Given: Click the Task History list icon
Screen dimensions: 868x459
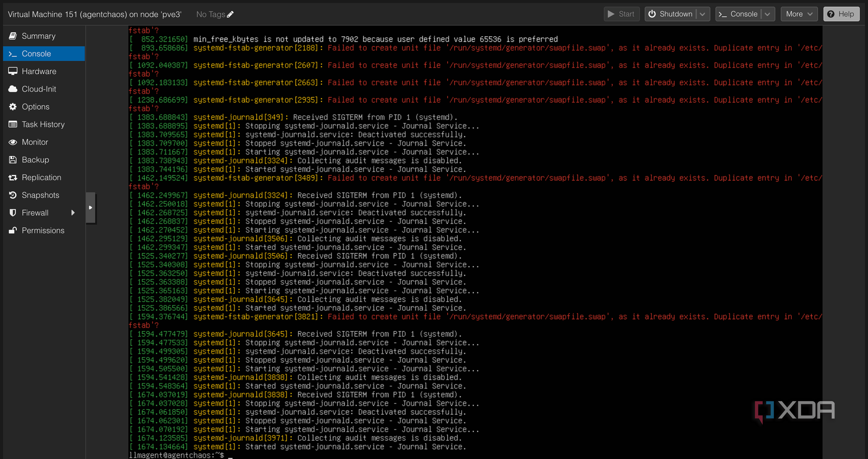Looking at the screenshot, I should (13, 125).
